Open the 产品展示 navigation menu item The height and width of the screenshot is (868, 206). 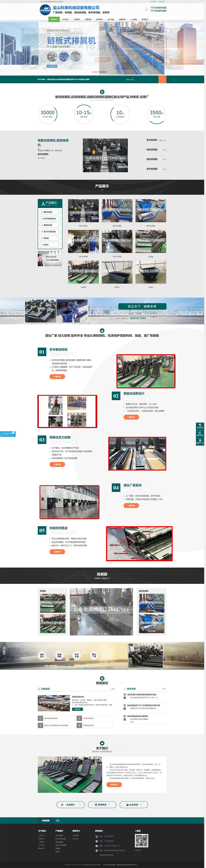77,19
